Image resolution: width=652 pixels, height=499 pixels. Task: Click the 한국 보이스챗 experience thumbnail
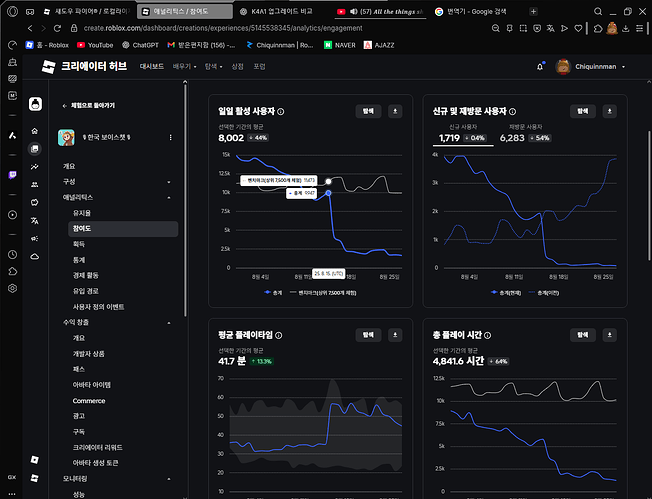(66, 137)
